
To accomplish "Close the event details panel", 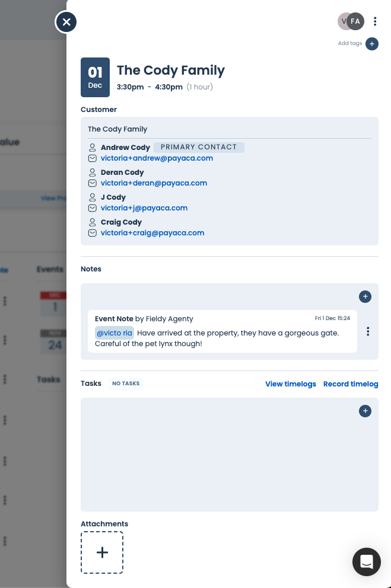I will click(x=66, y=23).
